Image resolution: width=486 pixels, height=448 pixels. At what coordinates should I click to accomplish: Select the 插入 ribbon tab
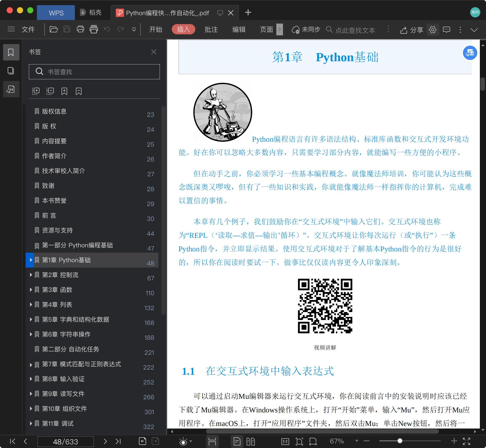[184, 29]
